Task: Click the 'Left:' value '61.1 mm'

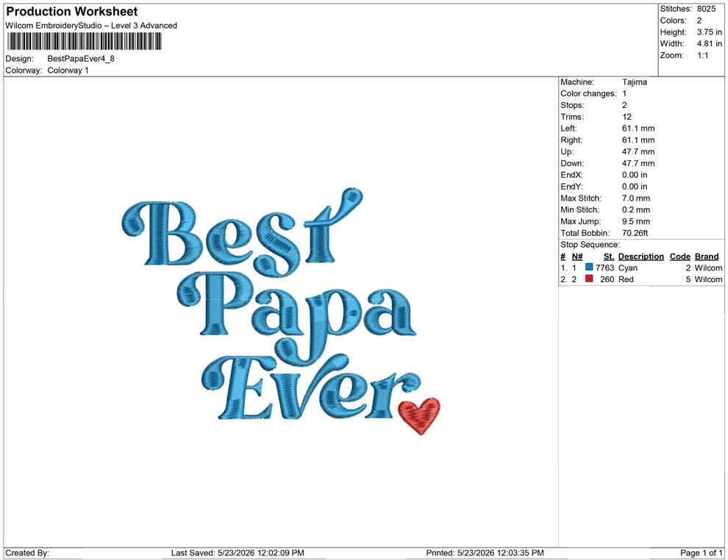Action: (638, 128)
